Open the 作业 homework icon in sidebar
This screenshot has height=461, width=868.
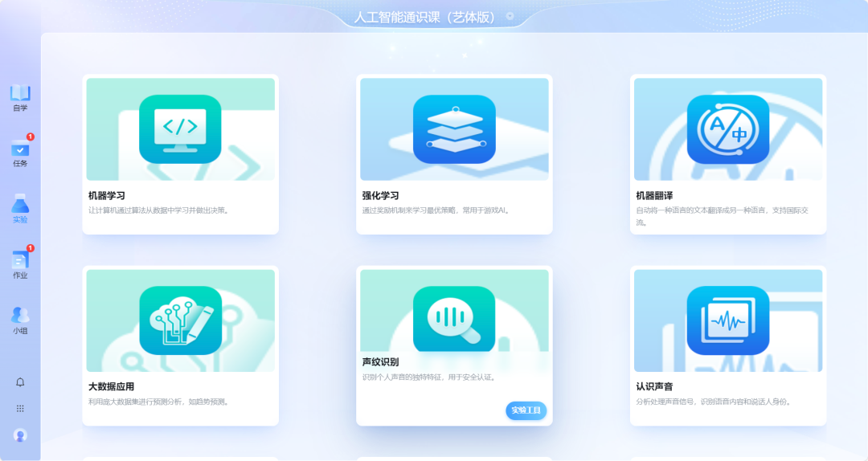20,259
